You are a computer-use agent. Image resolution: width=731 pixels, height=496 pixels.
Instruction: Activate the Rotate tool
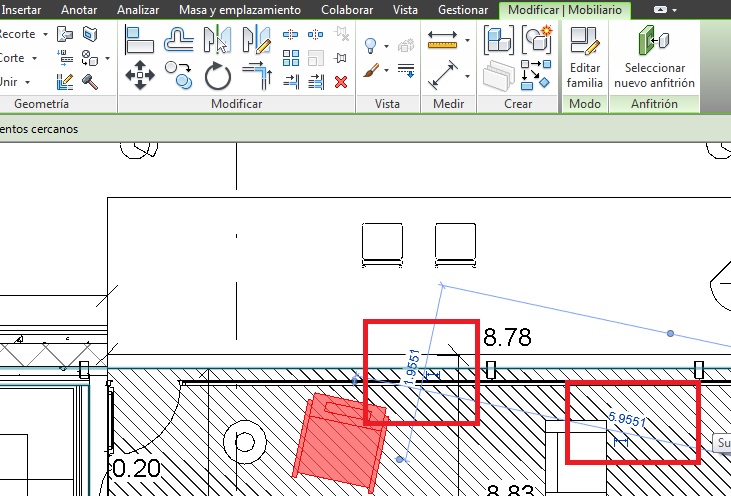click(218, 75)
